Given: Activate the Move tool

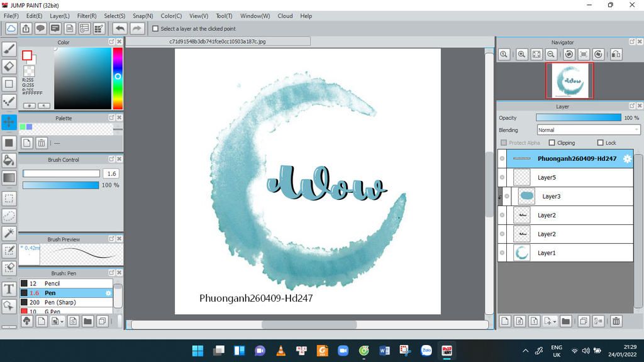Looking at the screenshot, I should (9, 122).
